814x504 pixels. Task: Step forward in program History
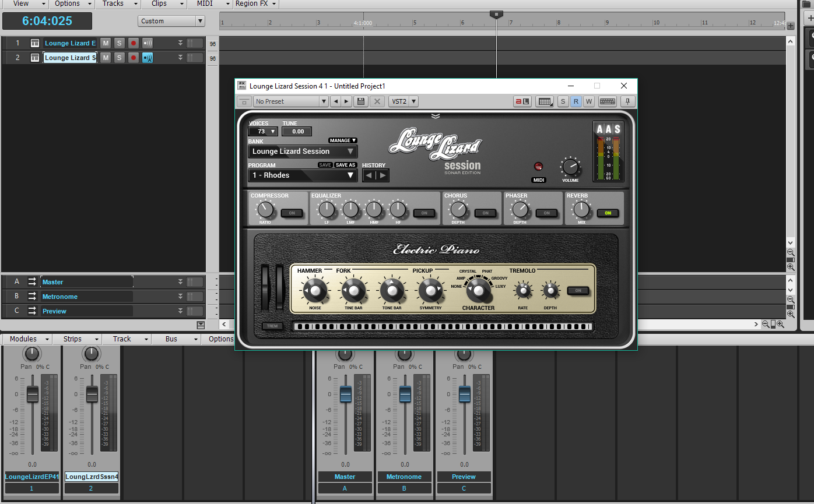pos(383,175)
